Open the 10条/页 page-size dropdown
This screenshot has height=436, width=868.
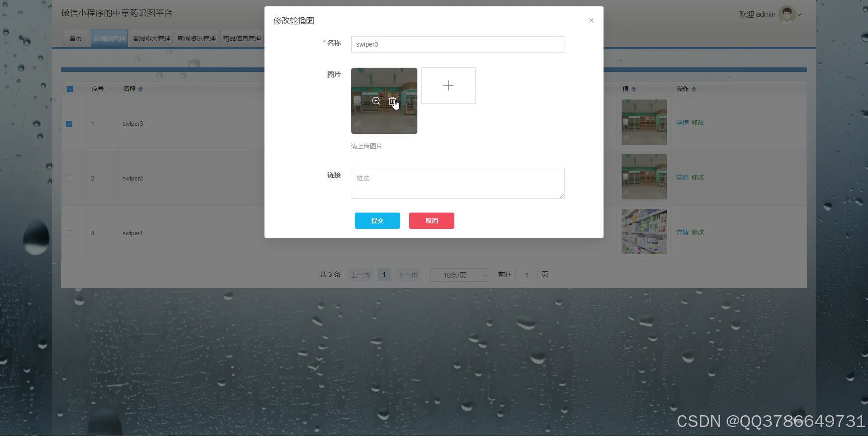coord(459,275)
